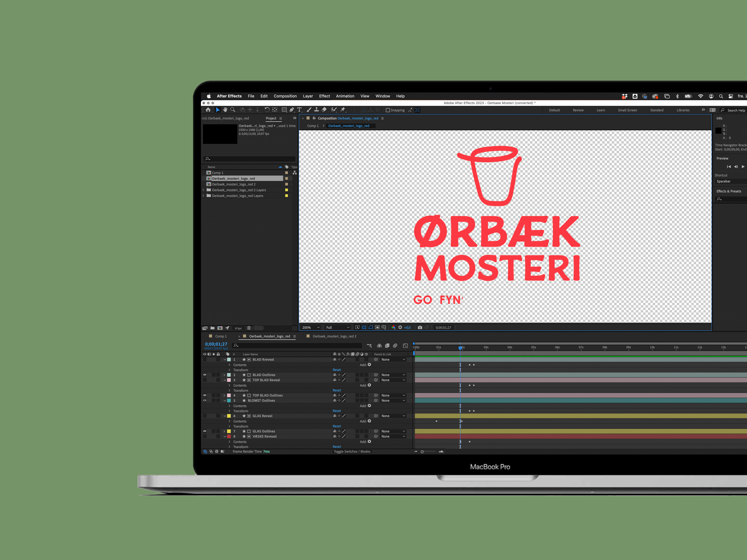
Task: Select the Small Screen workspace
Action: point(628,110)
